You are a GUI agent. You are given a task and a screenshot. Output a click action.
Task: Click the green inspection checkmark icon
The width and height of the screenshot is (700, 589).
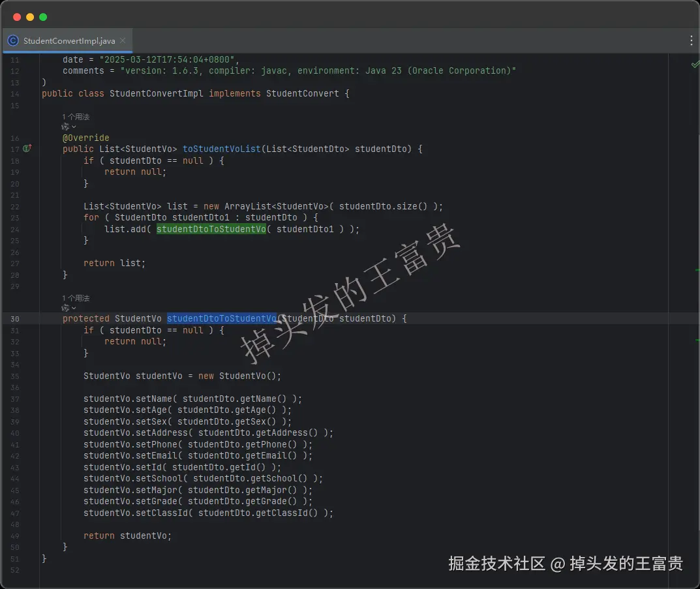click(x=695, y=65)
